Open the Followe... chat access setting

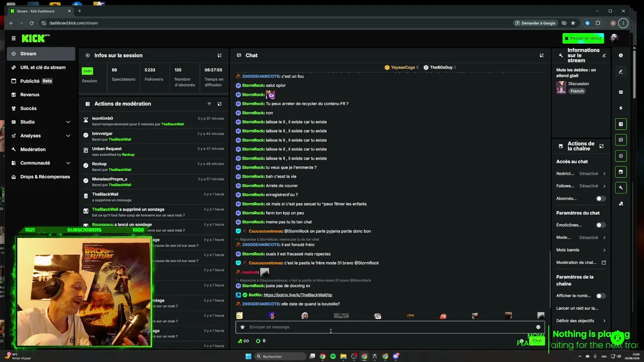(x=581, y=186)
